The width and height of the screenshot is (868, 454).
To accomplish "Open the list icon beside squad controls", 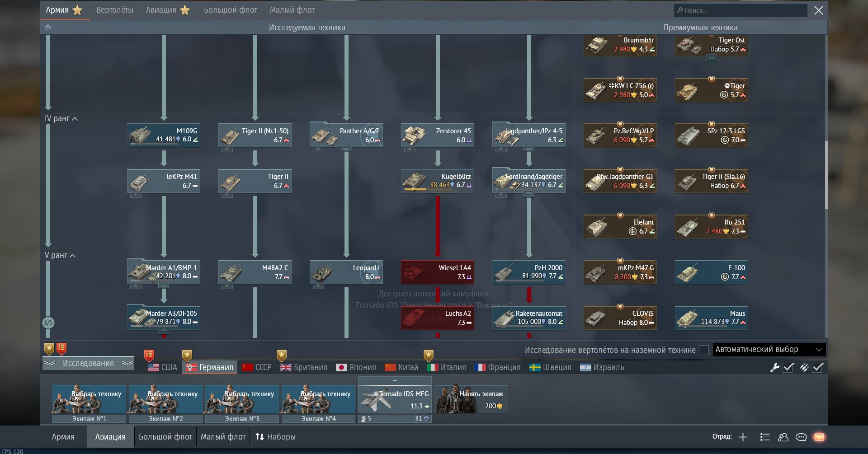I will (765, 437).
